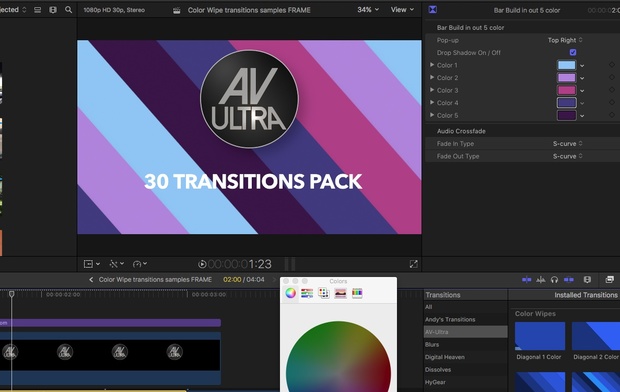Expand the Color 3 disclosure triangle
This screenshot has width=620, height=392.
click(432, 90)
